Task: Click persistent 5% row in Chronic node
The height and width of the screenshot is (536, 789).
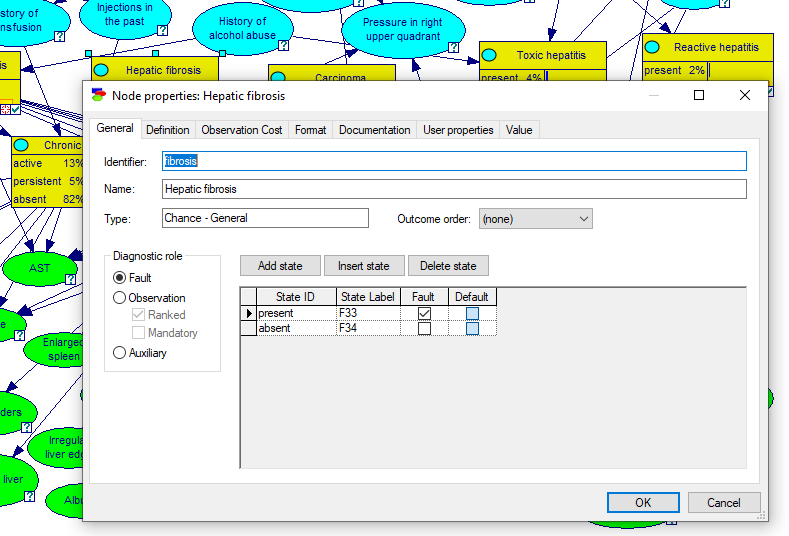Action: tap(47, 181)
